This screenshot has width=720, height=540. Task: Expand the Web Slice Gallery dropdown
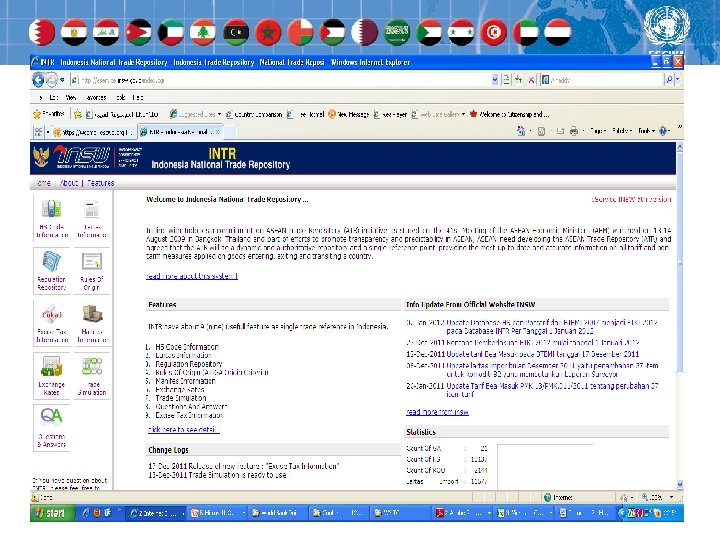point(463,114)
